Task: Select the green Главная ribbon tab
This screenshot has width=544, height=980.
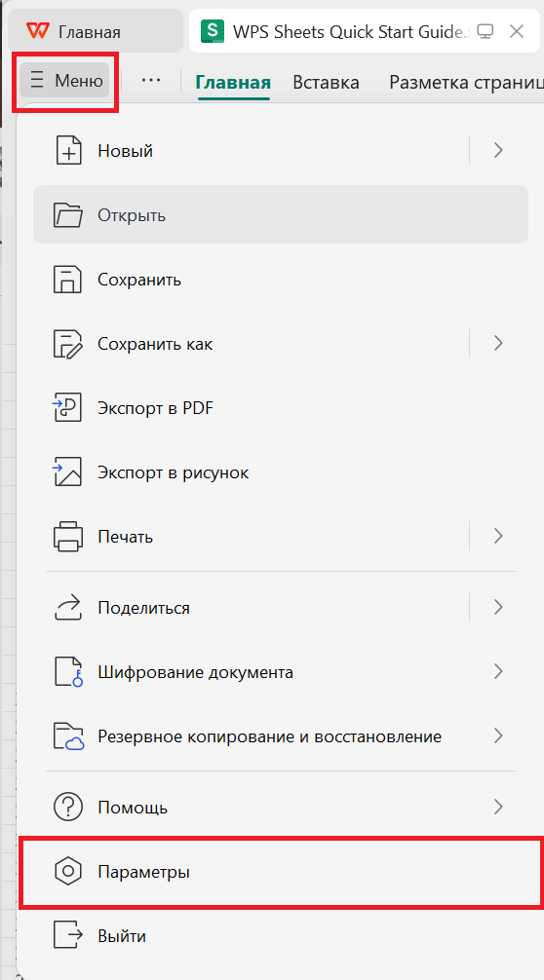Action: tap(233, 83)
